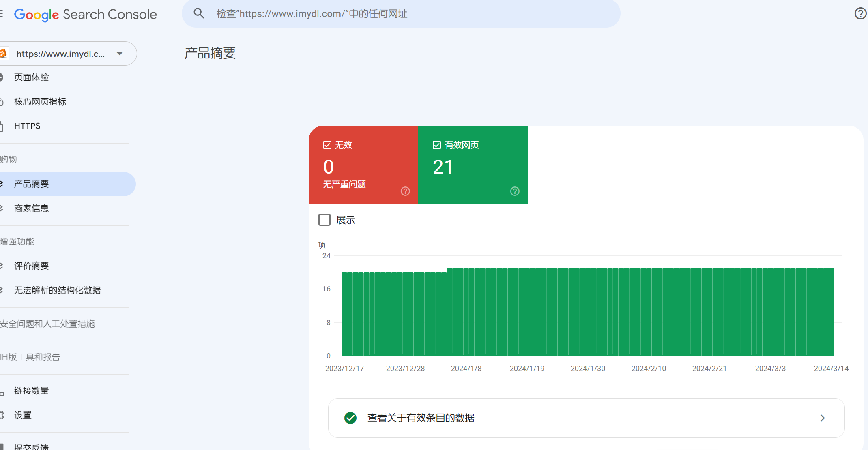This screenshot has height=450, width=868.
Task: Click the search magnifier icon
Action: [x=199, y=14]
